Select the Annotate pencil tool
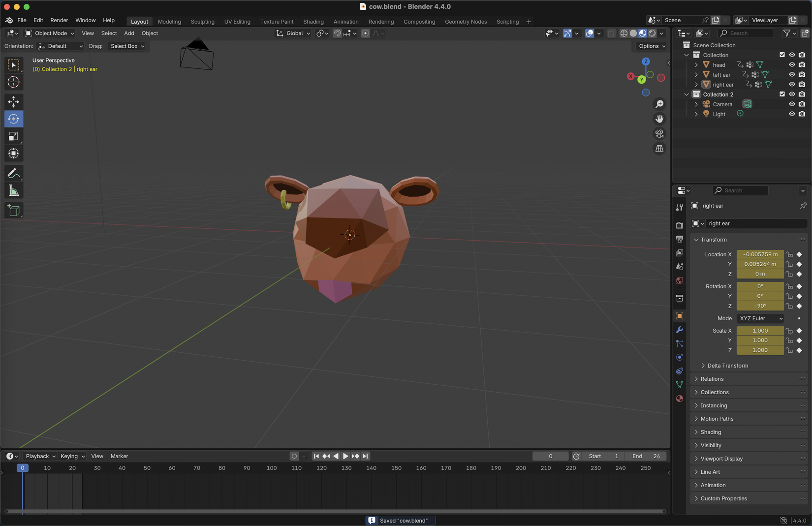Image resolution: width=812 pixels, height=526 pixels. [13, 173]
